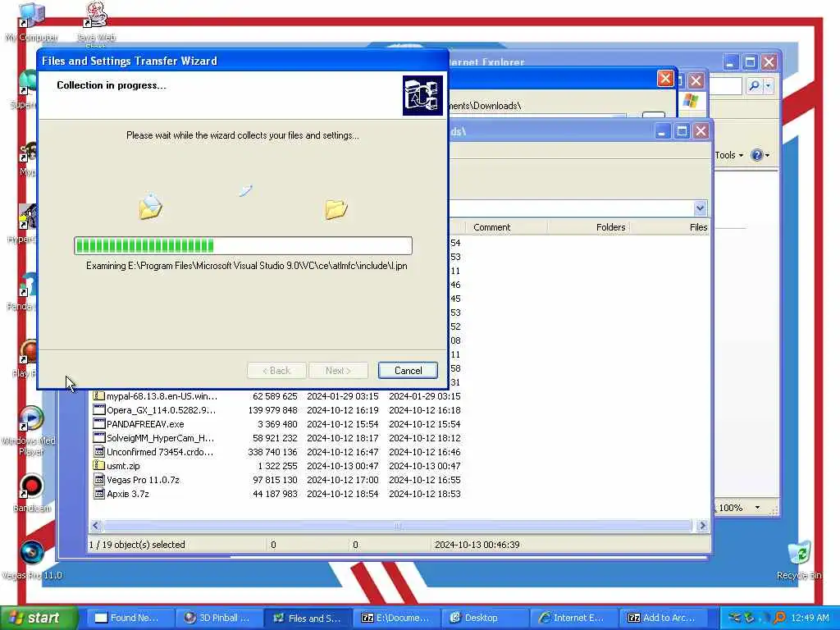Select mypal-68.13.8.en-US.win file row
Screen dimensions: 840x630
pos(276,396)
